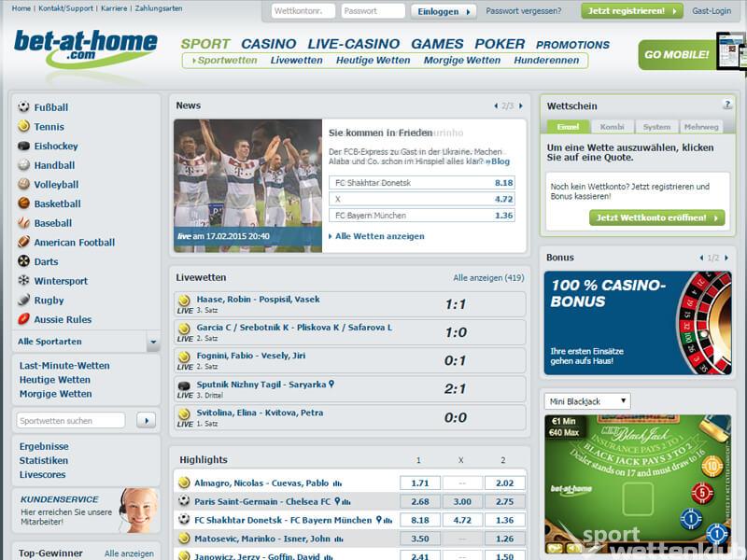Click the Passwort vergessen link

pyautogui.click(x=524, y=11)
